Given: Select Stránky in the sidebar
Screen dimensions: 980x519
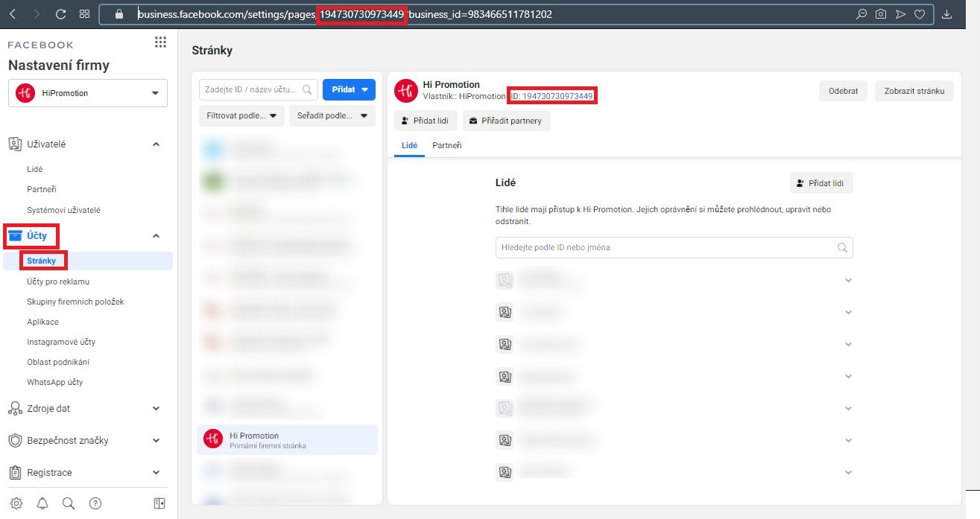Looking at the screenshot, I should [41, 261].
